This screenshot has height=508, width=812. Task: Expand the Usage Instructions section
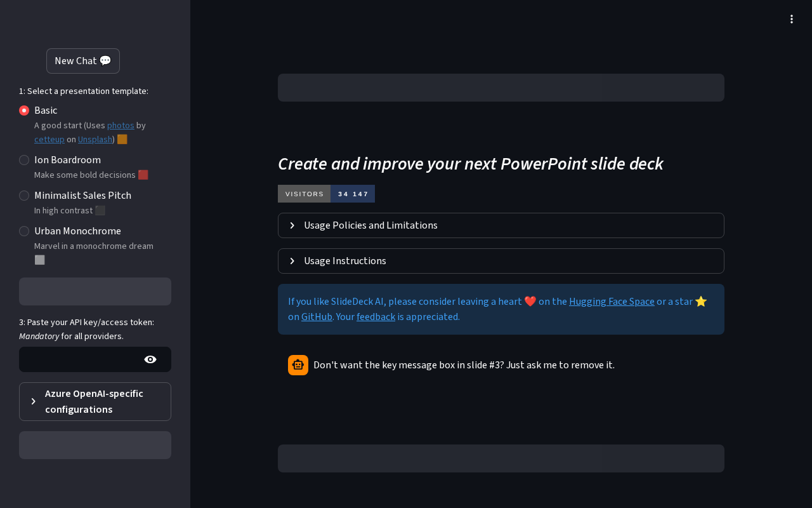coord(501,261)
